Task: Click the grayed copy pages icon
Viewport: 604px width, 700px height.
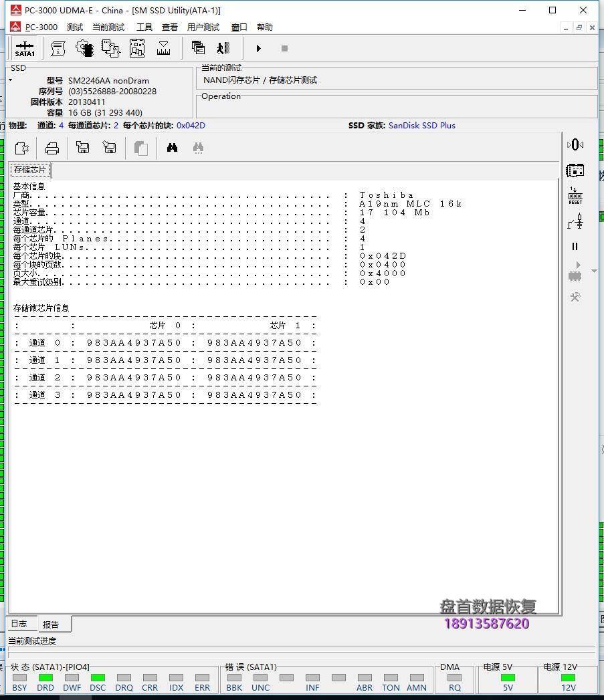Action: 140,148
